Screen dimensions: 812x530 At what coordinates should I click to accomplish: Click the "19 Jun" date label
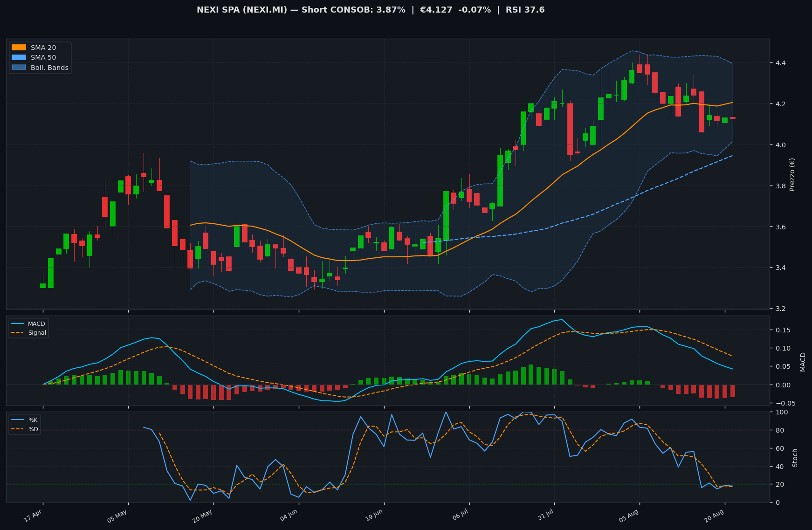[375, 516]
